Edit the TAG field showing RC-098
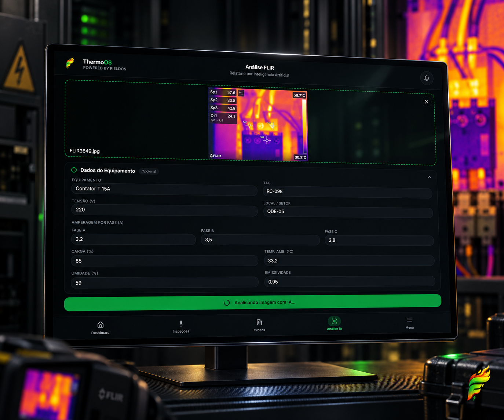Image resolution: width=504 pixels, height=420 pixels. click(x=347, y=192)
